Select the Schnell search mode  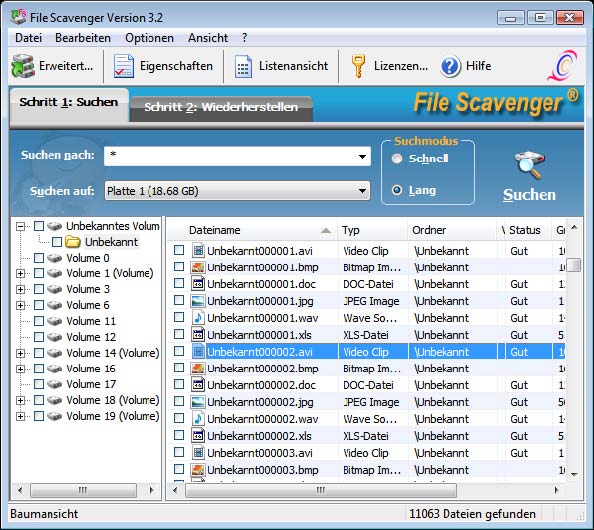(x=397, y=158)
